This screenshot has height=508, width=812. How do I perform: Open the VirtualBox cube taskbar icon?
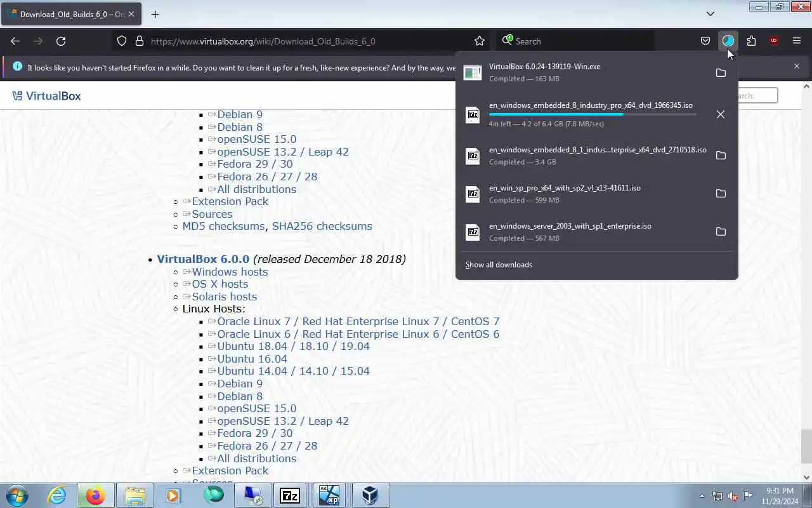370,495
